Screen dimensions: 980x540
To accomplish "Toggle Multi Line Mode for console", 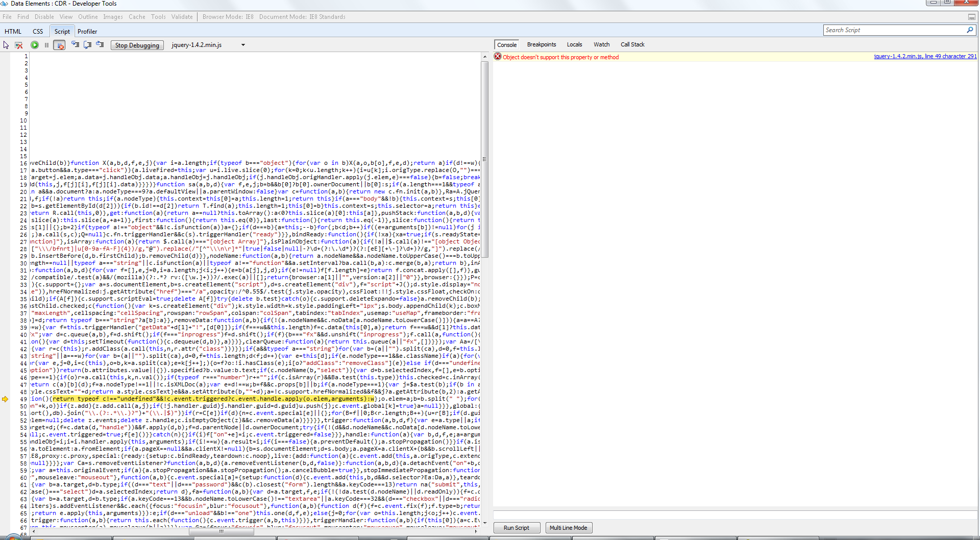I will coord(568,528).
